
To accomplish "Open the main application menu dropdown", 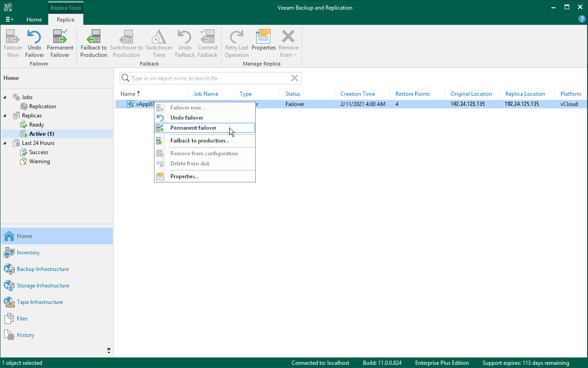I will pos(9,20).
